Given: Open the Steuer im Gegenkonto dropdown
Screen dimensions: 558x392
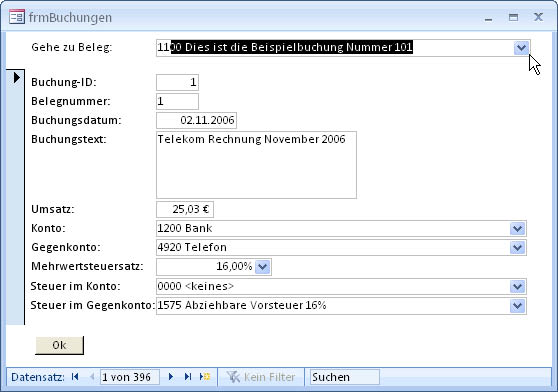Looking at the screenshot, I should click(x=517, y=306).
